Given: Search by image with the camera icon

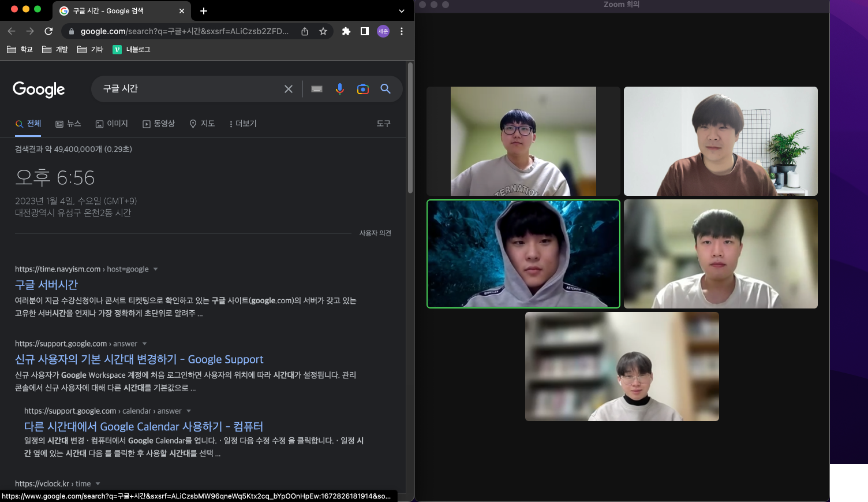Looking at the screenshot, I should click(363, 89).
